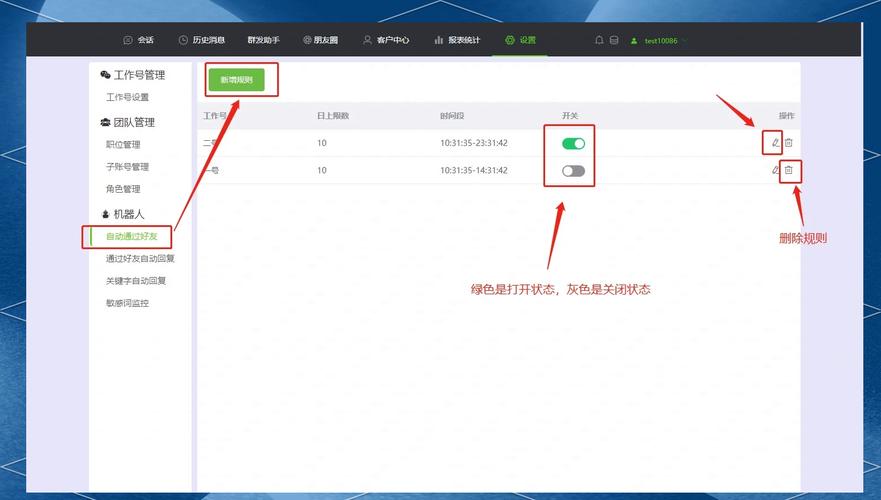Click the time range 10:31:35-14:31:42

click(x=474, y=170)
